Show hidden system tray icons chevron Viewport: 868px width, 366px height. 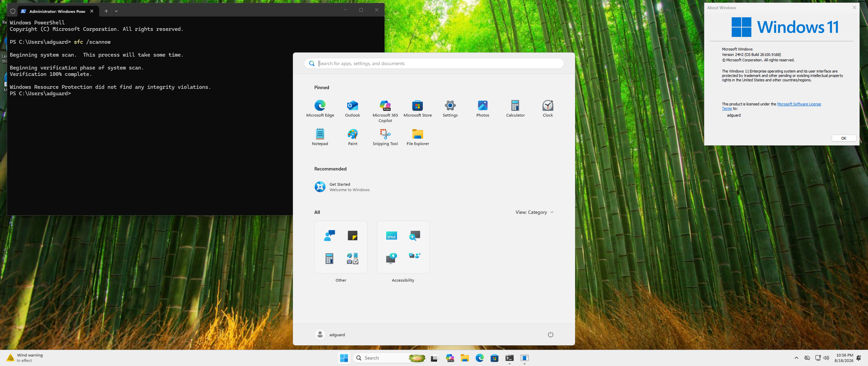pyautogui.click(x=796, y=358)
